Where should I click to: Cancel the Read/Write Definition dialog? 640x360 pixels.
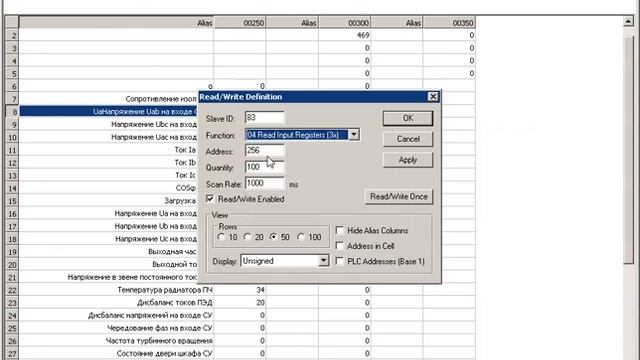pos(407,139)
